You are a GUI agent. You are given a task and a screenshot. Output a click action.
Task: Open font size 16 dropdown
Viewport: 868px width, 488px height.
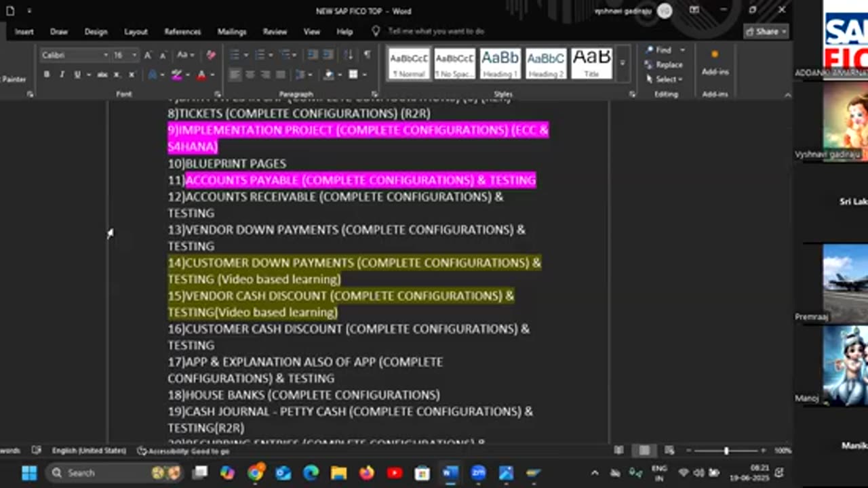pyautogui.click(x=134, y=55)
